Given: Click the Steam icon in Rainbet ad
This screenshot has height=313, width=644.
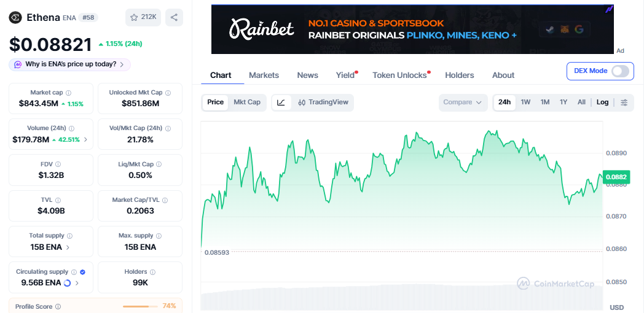Looking at the screenshot, I should tap(549, 29).
